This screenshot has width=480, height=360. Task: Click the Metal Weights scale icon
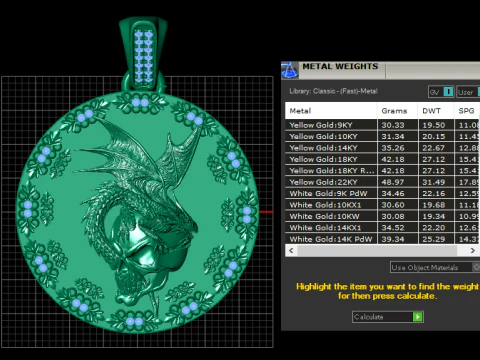coord(290,70)
